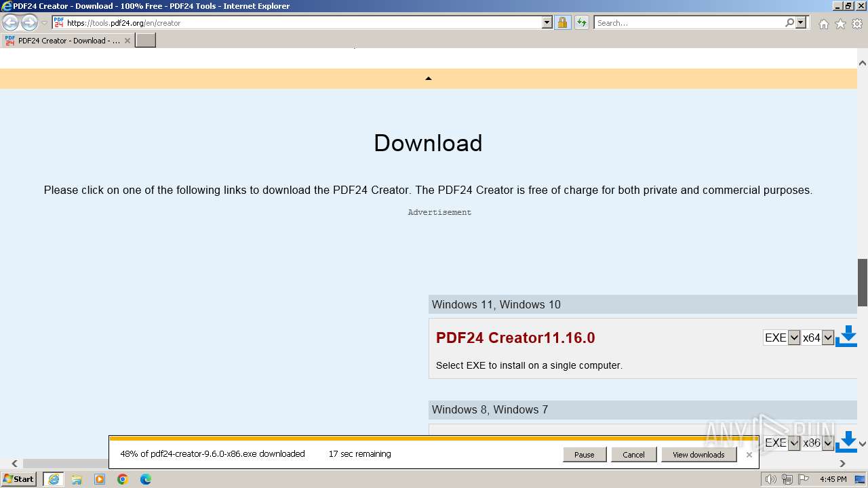Click the Windows 8, Windows 7 heading

(x=490, y=409)
